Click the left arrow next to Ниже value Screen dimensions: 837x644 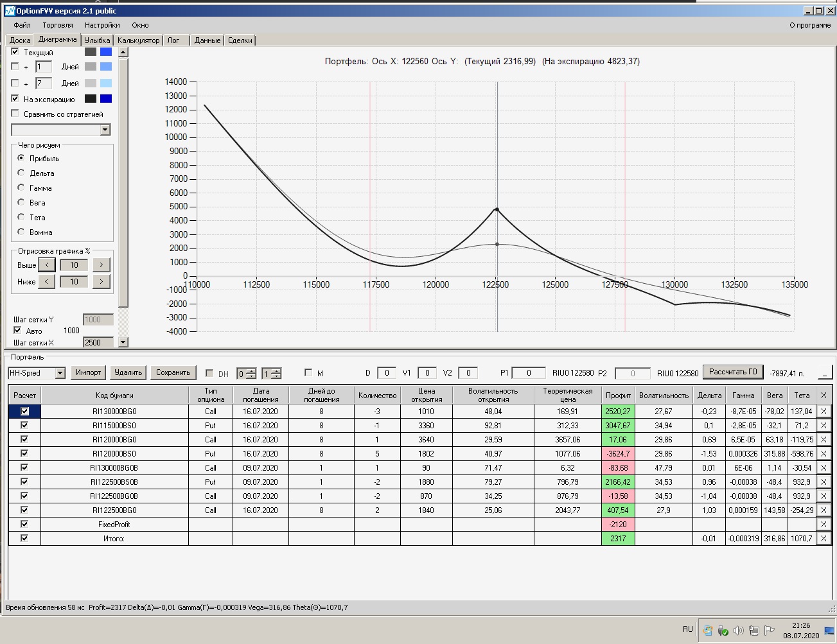[x=46, y=282]
